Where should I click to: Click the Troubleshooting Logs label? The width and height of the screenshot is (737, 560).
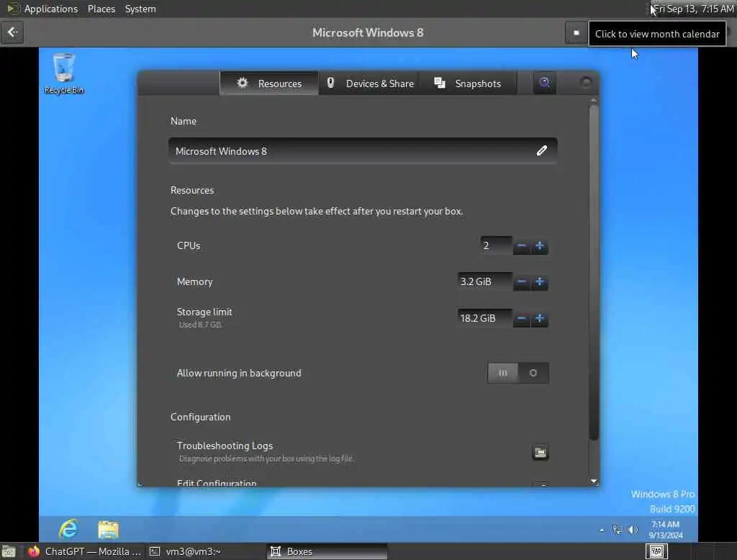225,446
